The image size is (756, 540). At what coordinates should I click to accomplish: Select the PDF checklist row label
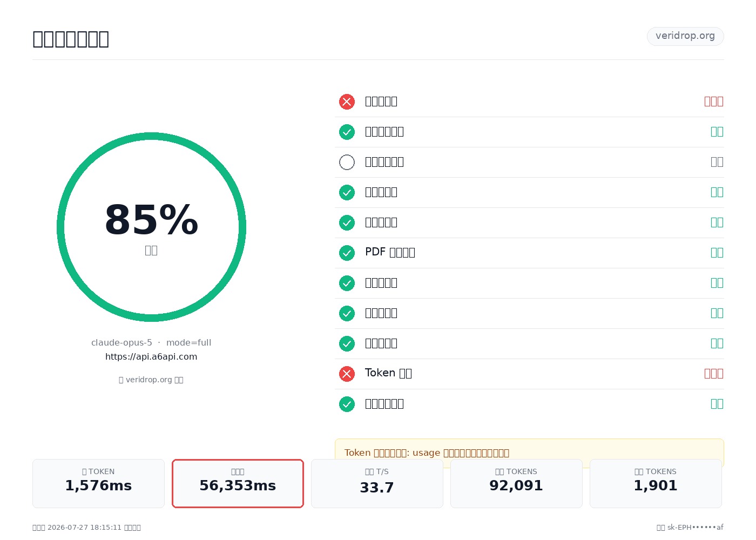[x=390, y=252]
